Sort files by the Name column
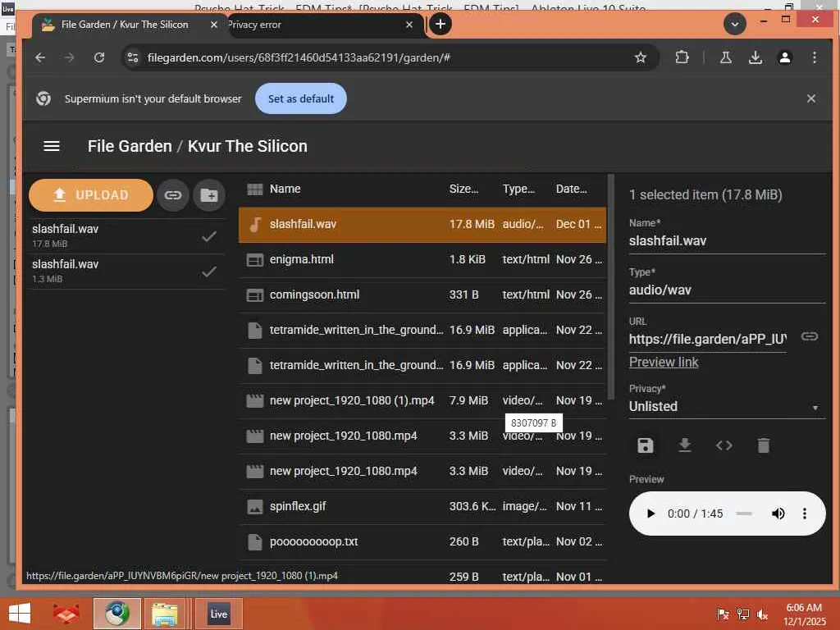This screenshot has height=630, width=840. coord(285,189)
